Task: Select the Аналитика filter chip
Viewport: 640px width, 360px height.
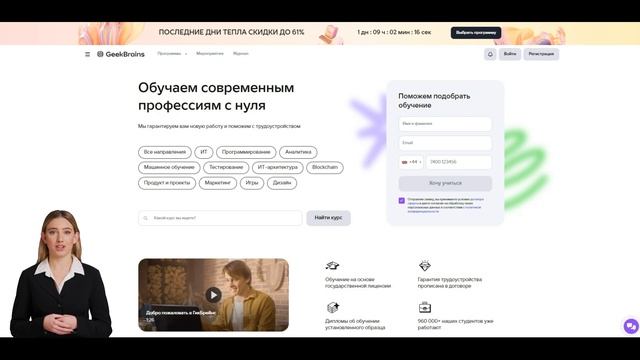Action: 298,152
